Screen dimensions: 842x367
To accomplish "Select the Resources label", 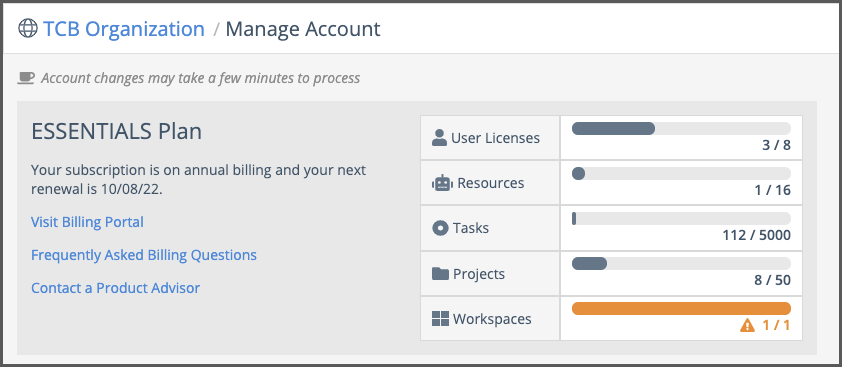I will coord(491,183).
